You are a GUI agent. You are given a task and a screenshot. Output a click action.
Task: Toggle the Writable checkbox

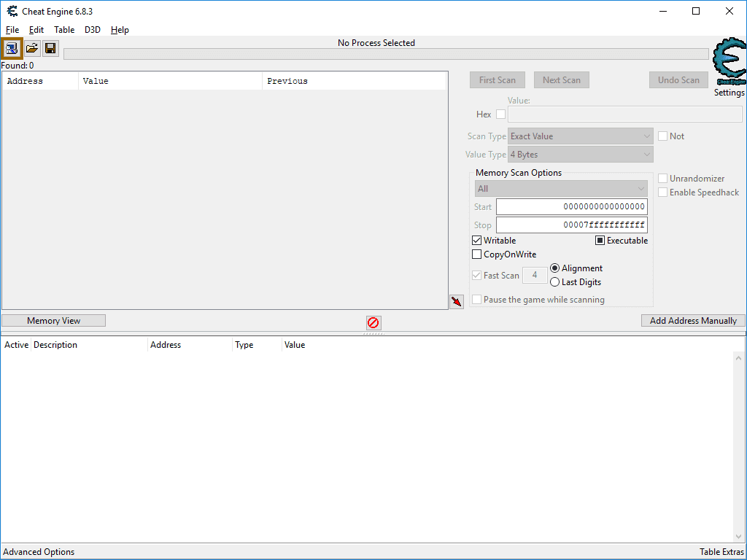pyautogui.click(x=476, y=241)
